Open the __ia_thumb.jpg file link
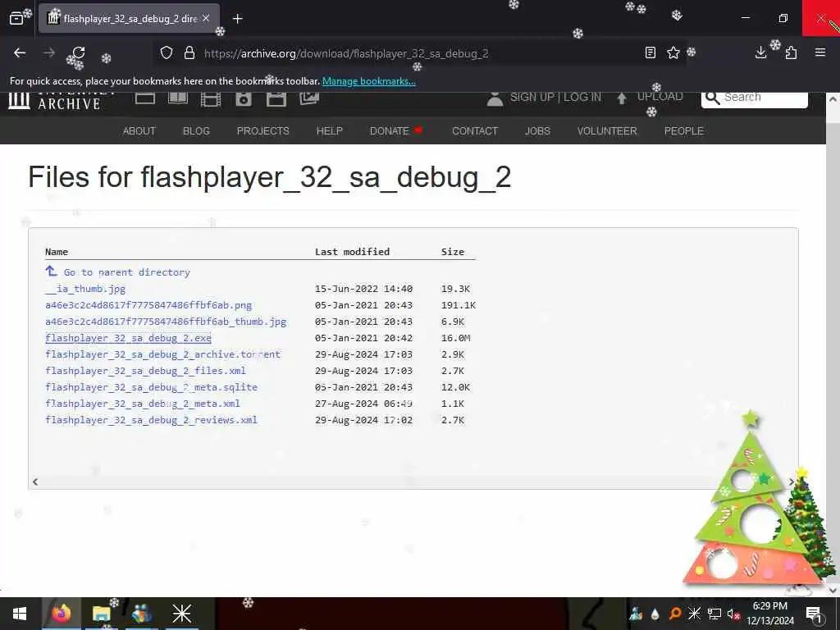840x630 pixels. click(x=85, y=289)
